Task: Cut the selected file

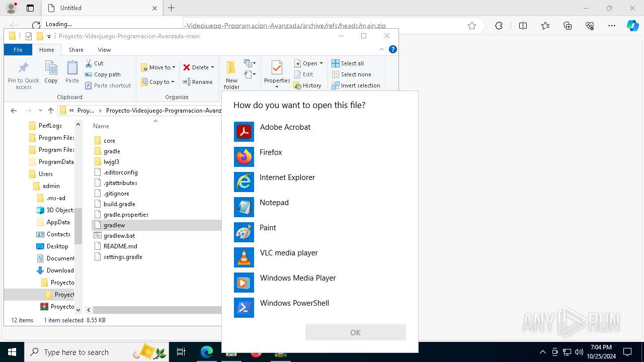Action: [94, 63]
